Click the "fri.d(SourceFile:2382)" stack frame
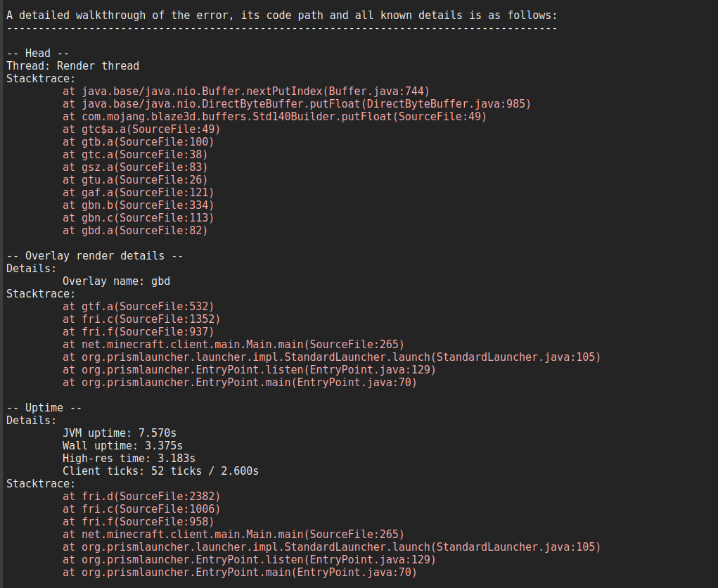 pos(141,497)
